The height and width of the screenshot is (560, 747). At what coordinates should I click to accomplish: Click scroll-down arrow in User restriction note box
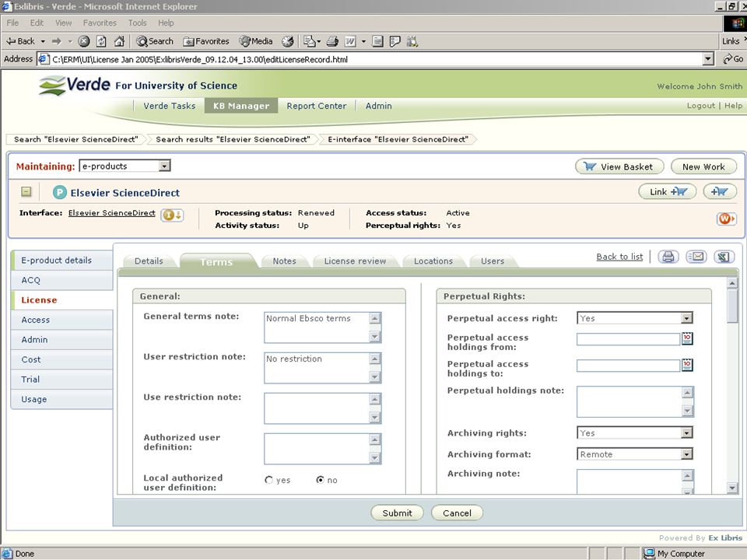coord(375,377)
